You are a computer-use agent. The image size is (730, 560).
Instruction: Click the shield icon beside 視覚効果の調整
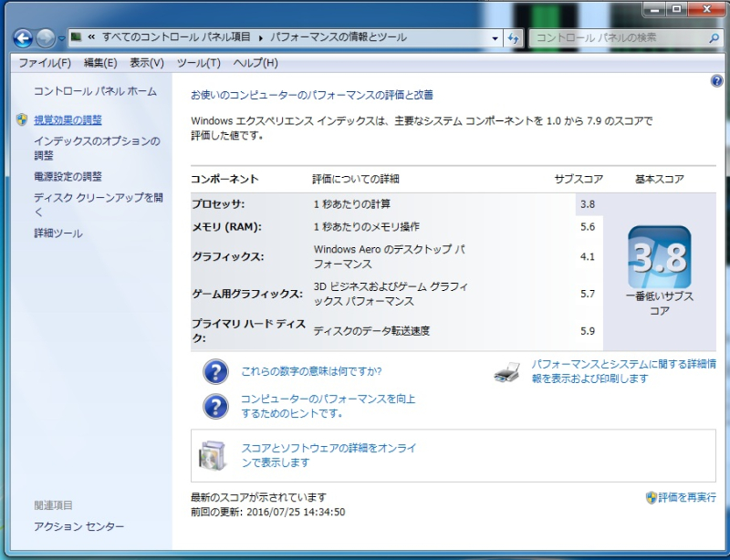click(22, 120)
